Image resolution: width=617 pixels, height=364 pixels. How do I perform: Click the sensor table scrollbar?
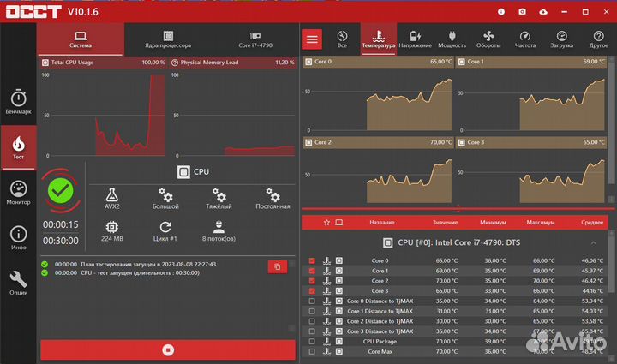click(611, 266)
